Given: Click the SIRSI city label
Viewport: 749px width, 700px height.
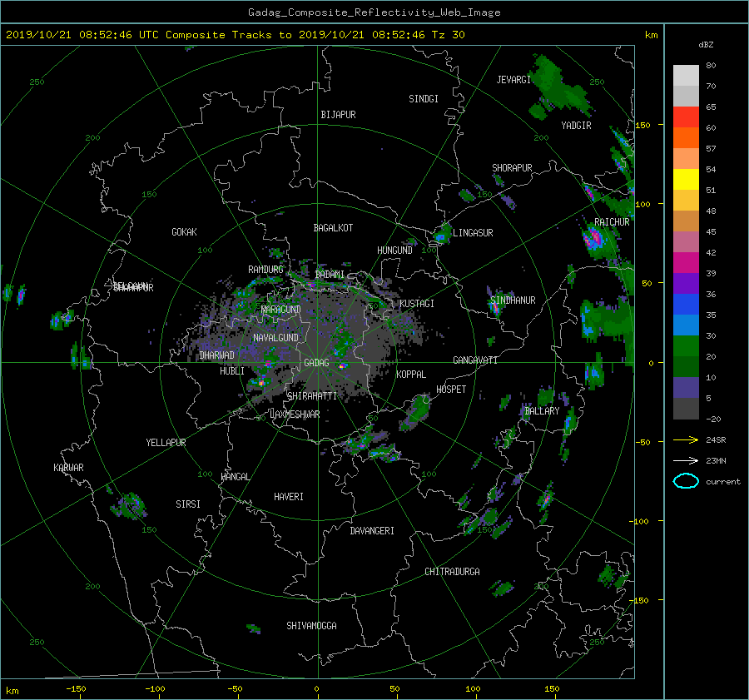Looking at the screenshot, I should (188, 504).
